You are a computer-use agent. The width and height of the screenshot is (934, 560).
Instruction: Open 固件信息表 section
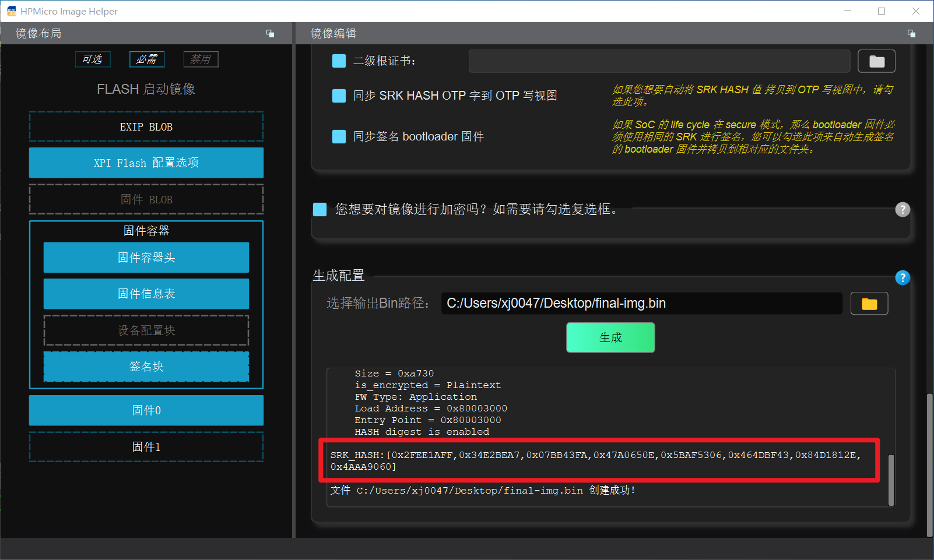146,294
